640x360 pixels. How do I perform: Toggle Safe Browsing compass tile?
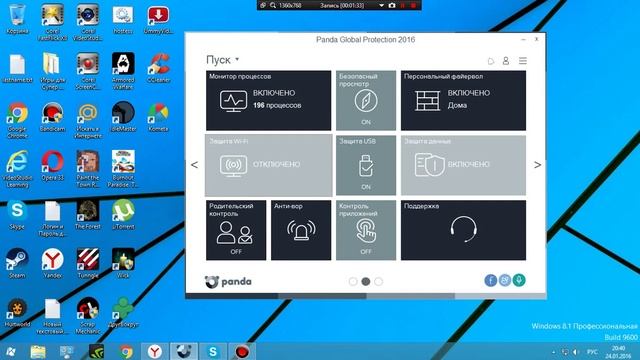click(x=366, y=100)
